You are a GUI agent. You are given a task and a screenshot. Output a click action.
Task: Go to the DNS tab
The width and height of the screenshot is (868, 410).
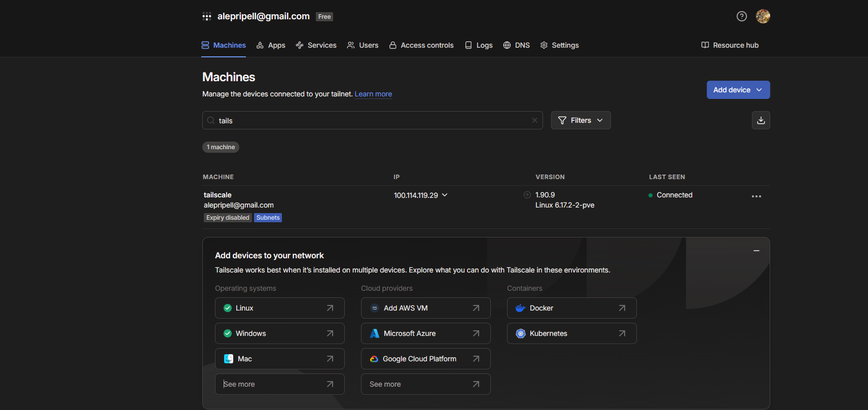point(516,45)
